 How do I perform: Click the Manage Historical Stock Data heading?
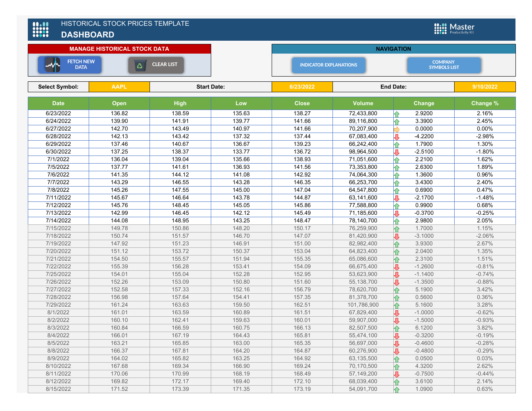pos(119,49)
